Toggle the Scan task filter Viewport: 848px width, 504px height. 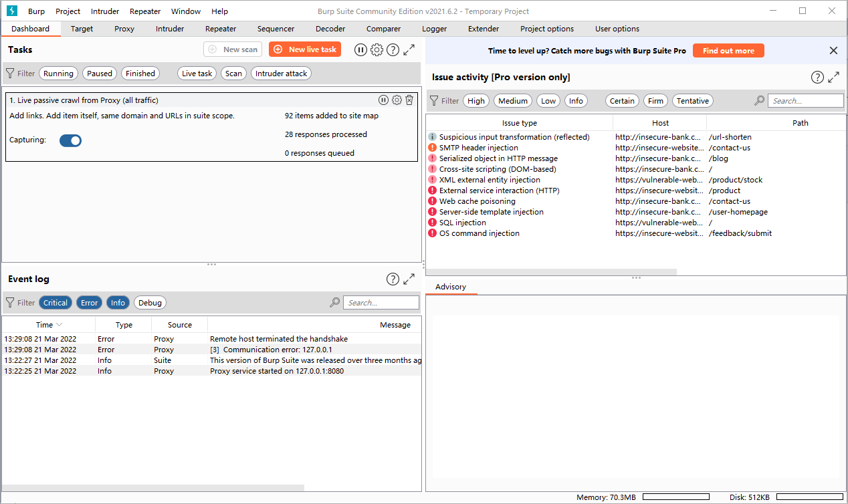(x=233, y=74)
